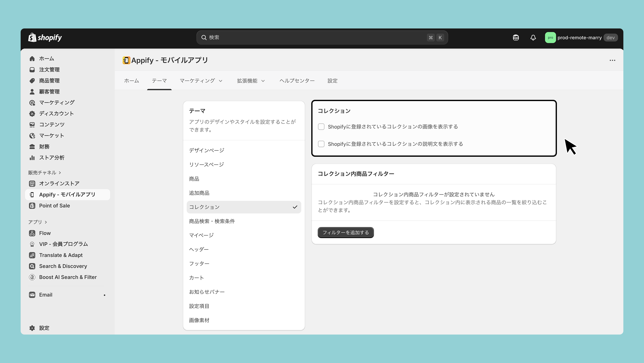Enable showing collection images checkbox

click(321, 127)
